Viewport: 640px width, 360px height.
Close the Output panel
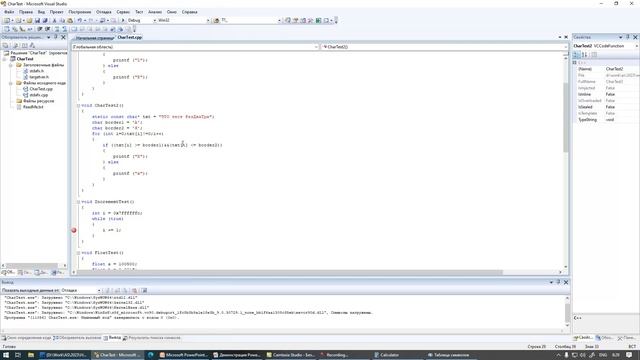pos(566,282)
